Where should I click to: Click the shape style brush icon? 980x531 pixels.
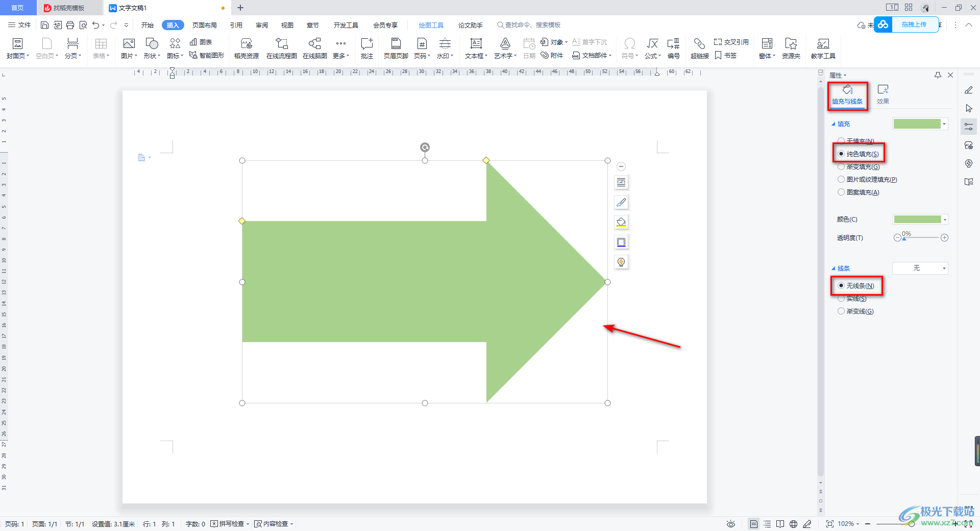point(621,202)
